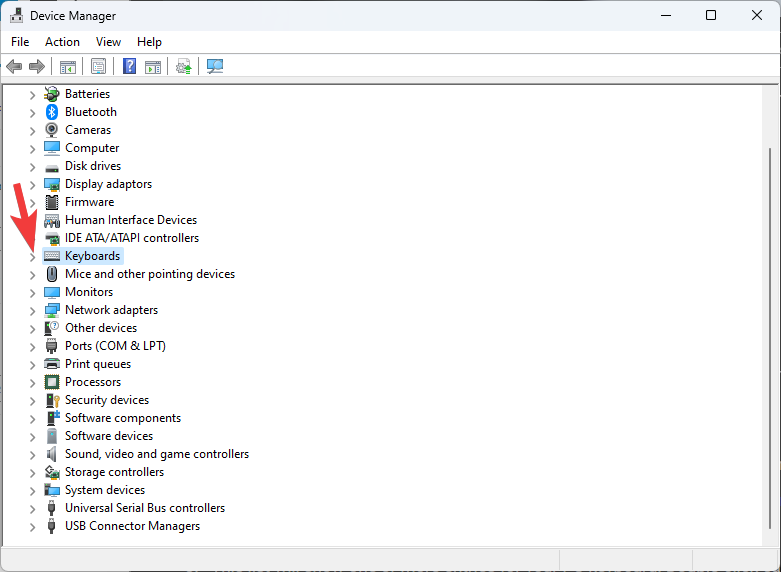781x572 pixels.
Task: Click the System devices folder icon
Action: [x=52, y=490]
